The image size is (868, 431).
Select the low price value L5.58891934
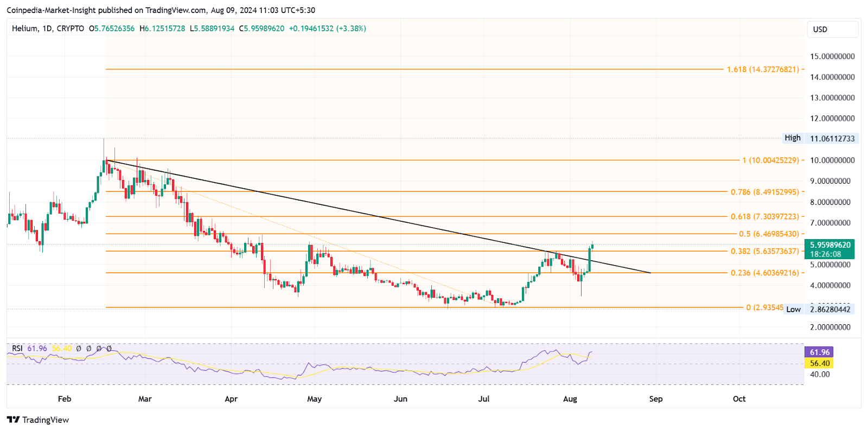[x=212, y=28]
